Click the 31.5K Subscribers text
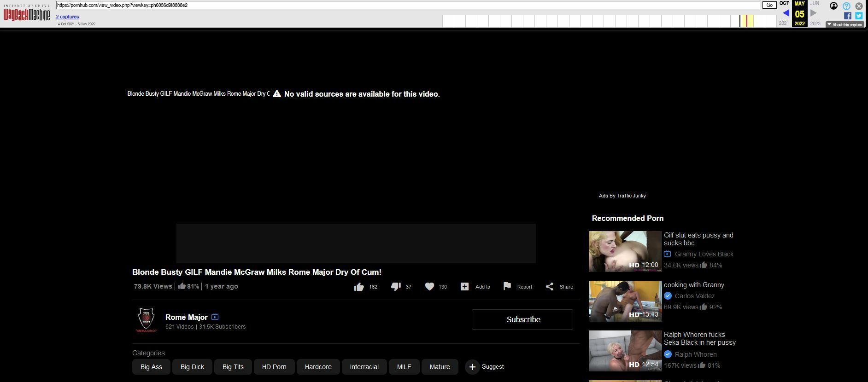Screen dimensions: 868x382 [223, 327]
